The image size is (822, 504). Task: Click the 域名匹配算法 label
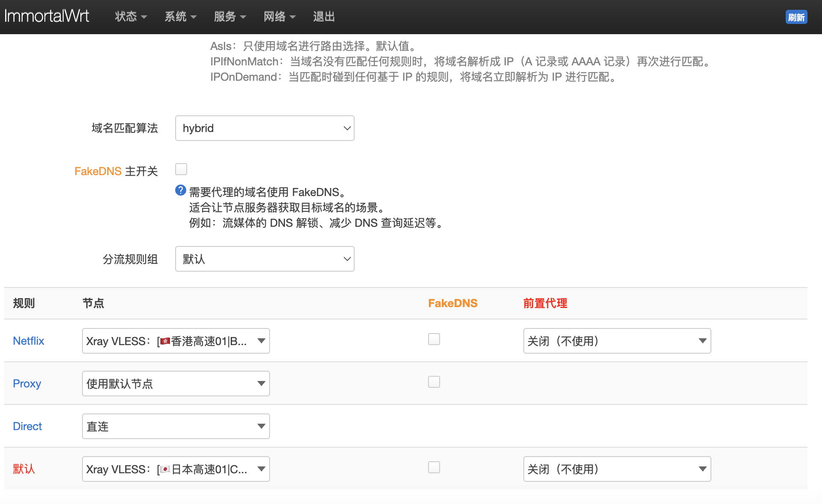pos(125,128)
